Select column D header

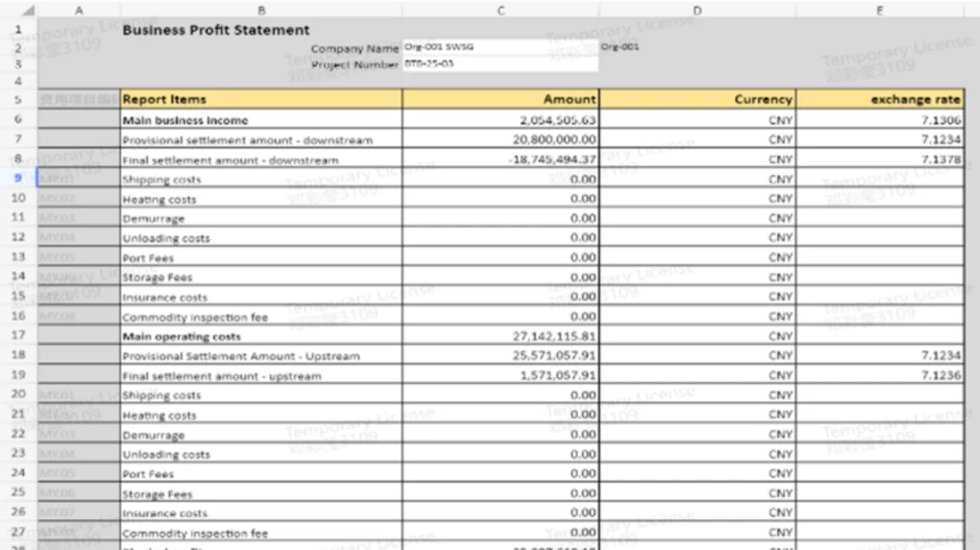click(698, 11)
